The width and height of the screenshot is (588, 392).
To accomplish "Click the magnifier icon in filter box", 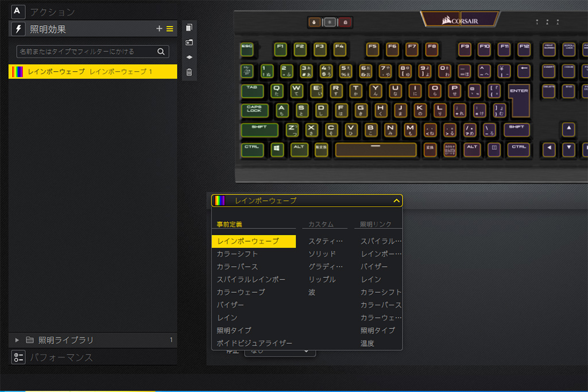I will [161, 52].
